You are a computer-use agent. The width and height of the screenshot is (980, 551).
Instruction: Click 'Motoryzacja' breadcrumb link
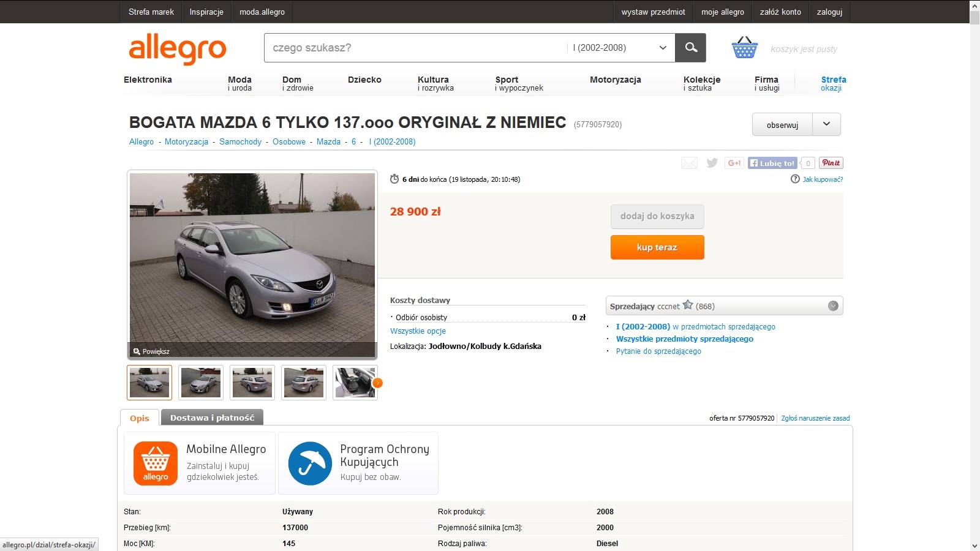pos(186,141)
